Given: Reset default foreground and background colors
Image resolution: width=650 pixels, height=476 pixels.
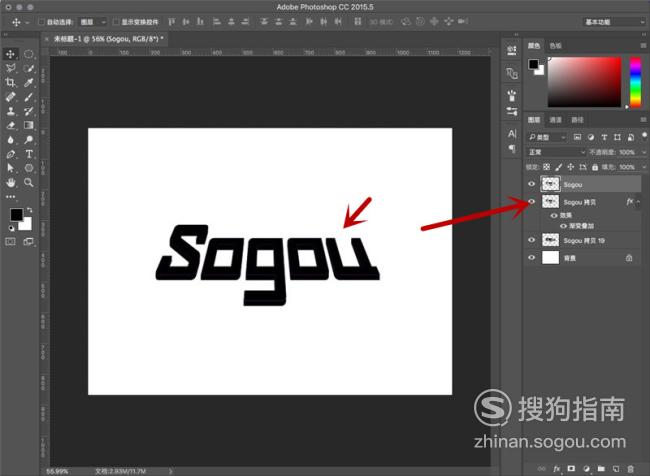Looking at the screenshot, I should click(x=12, y=228).
